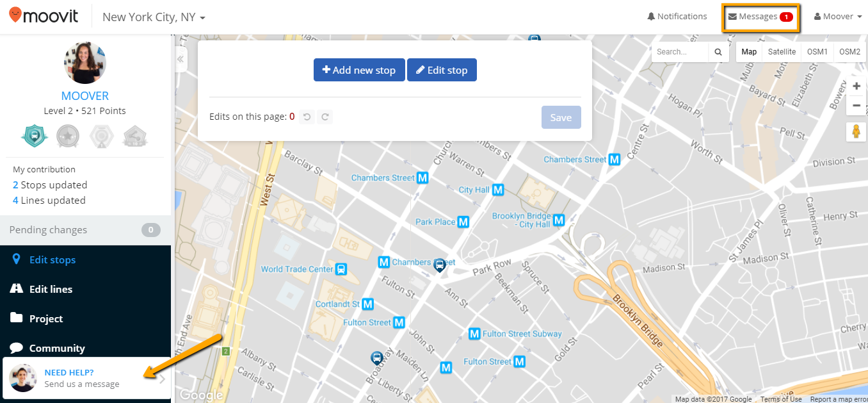The image size is (868, 403).
Task: Select the gray star badge
Action: click(x=67, y=136)
